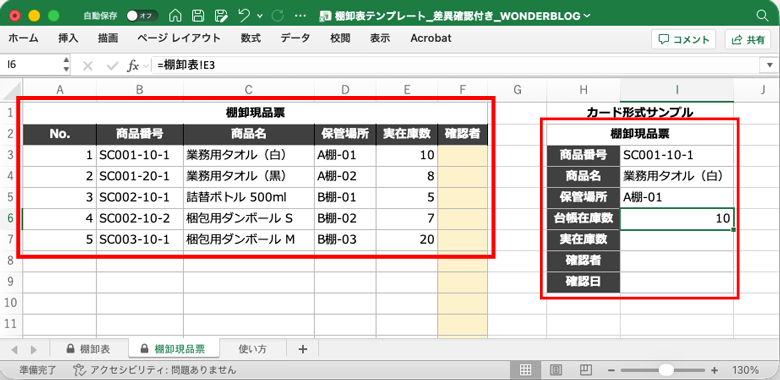This screenshot has height=380, width=780.
Task: Switch to the 棚卸表 sheet tab
Action: tap(89, 349)
